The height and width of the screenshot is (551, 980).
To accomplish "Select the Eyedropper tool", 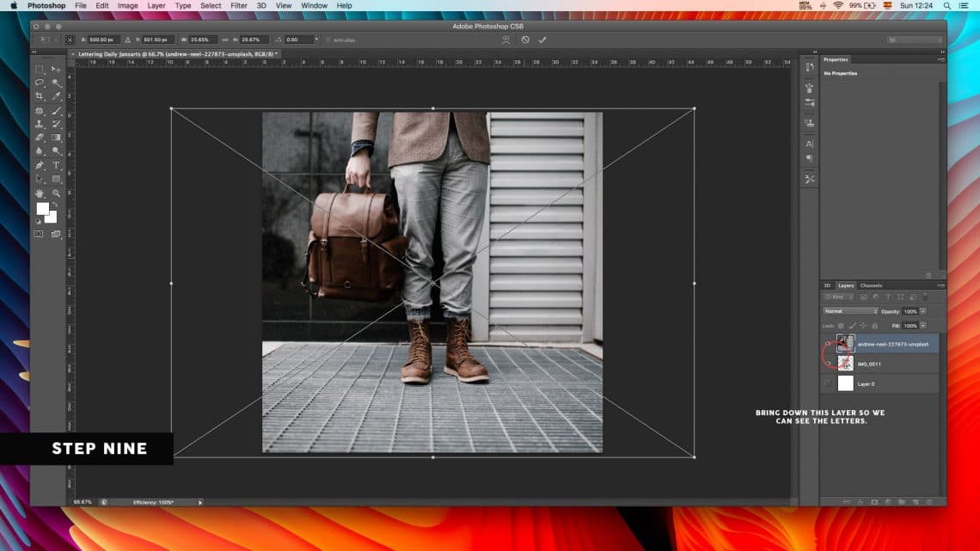I will click(x=56, y=97).
